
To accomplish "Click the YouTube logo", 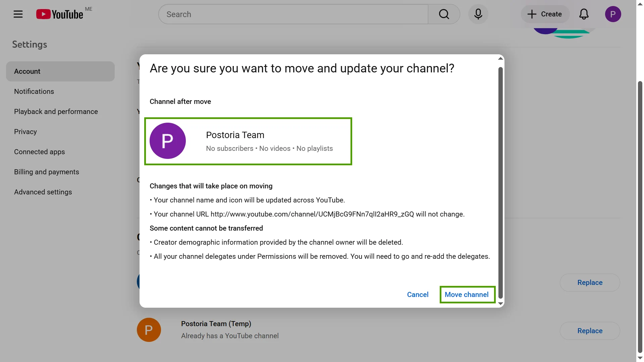I will [x=60, y=14].
